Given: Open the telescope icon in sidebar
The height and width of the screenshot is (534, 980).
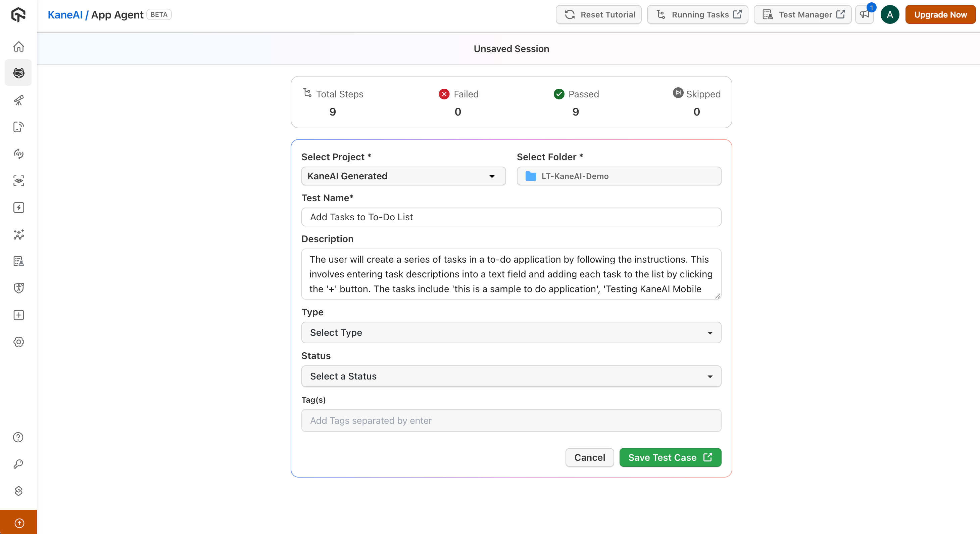Looking at the screenshot, I should coord(18,100).
